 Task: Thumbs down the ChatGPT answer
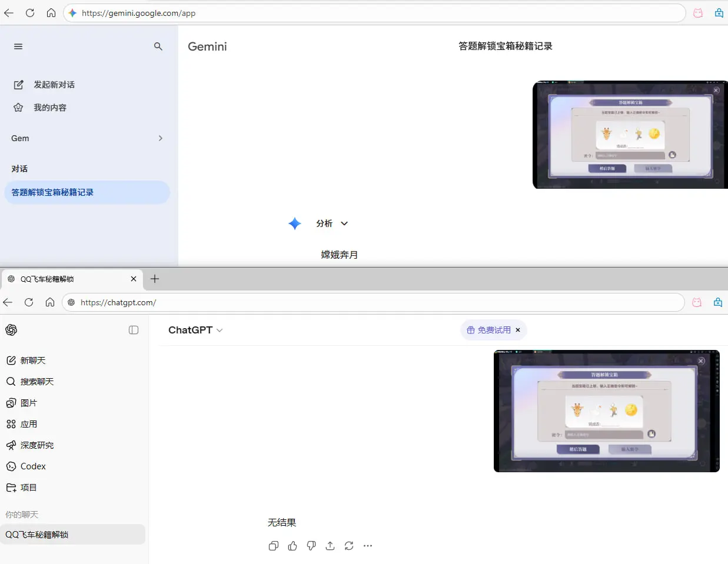click(311, 546)
